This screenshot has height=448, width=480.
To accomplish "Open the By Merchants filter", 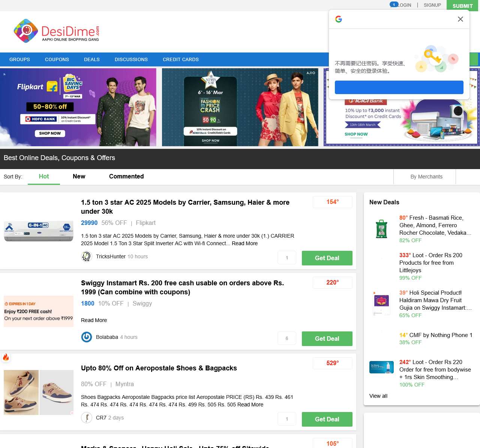I will point(426,177).
